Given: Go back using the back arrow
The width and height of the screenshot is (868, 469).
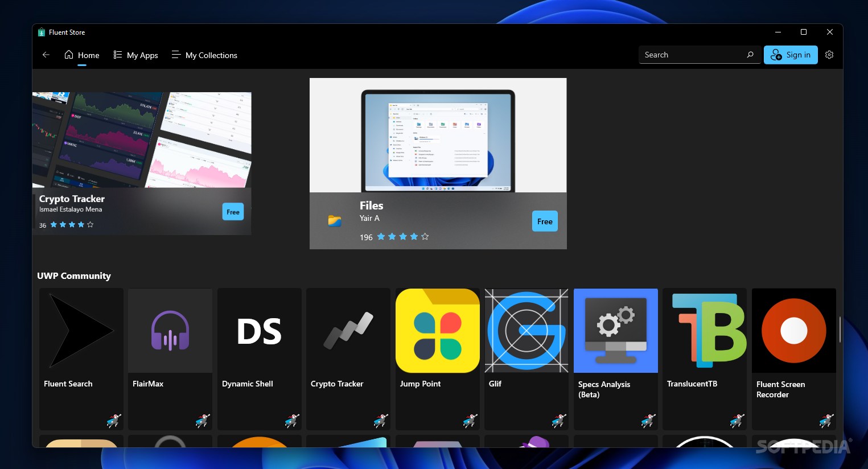Looking at the screenshot, I should pos(46,55).
